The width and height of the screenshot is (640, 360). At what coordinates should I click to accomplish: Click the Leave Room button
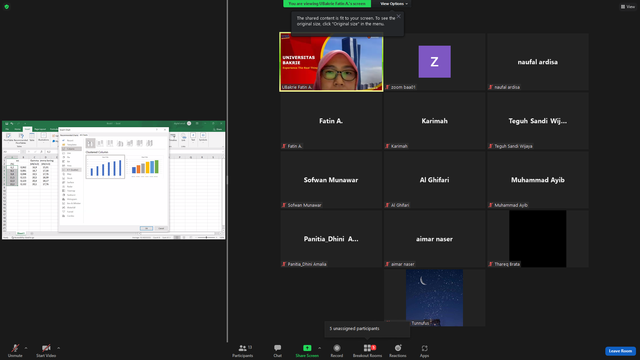tap(620, 351)
